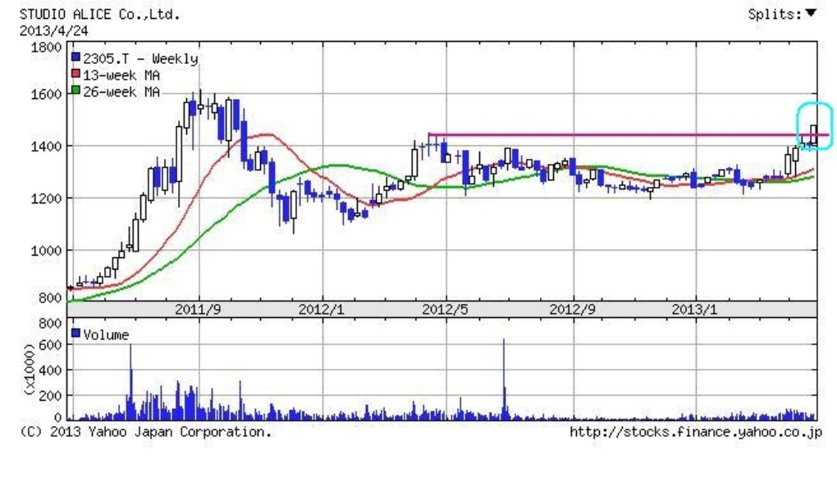Click the (x1000) volume unit label
The image size is (837, 504).
(x=29, y=371)
